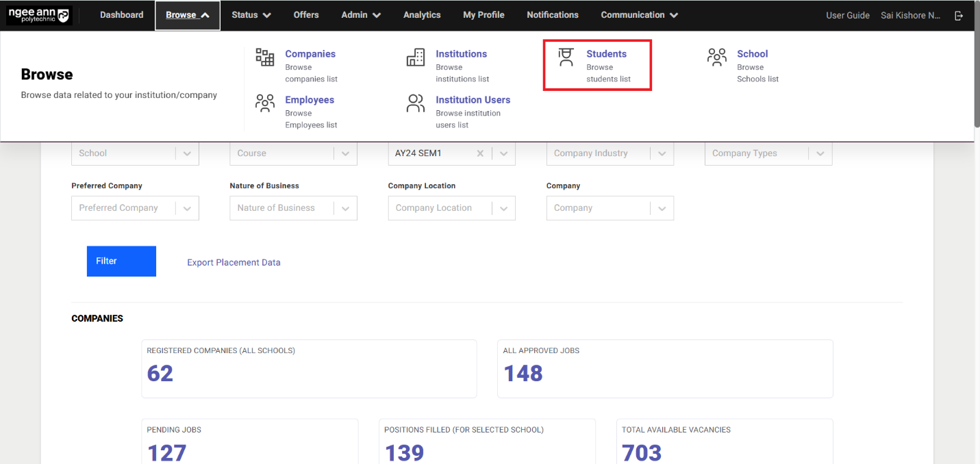The width and height of the screenshot is (980, 464).
Task: Click the Students graduate icon
Action: click(x=566, y=57)
